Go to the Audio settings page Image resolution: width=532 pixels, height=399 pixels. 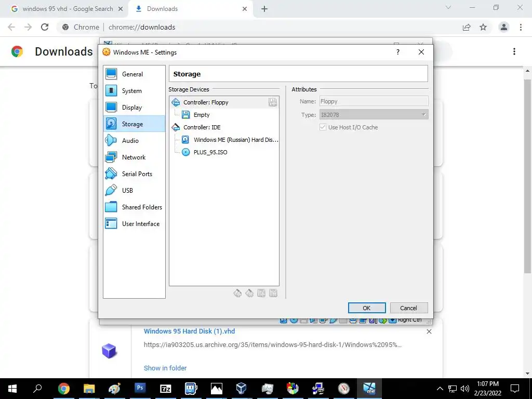134,140
